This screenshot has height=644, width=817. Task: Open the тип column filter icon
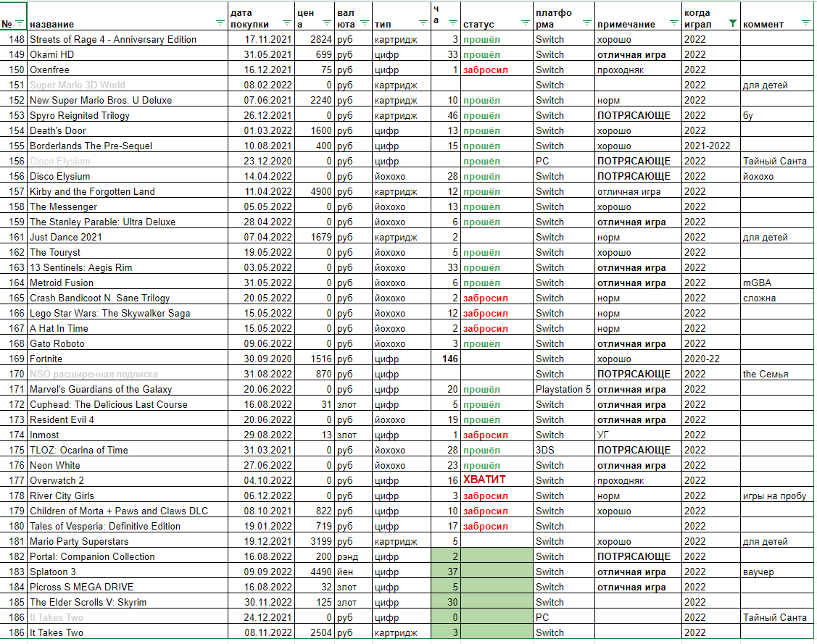click(423, 23)
